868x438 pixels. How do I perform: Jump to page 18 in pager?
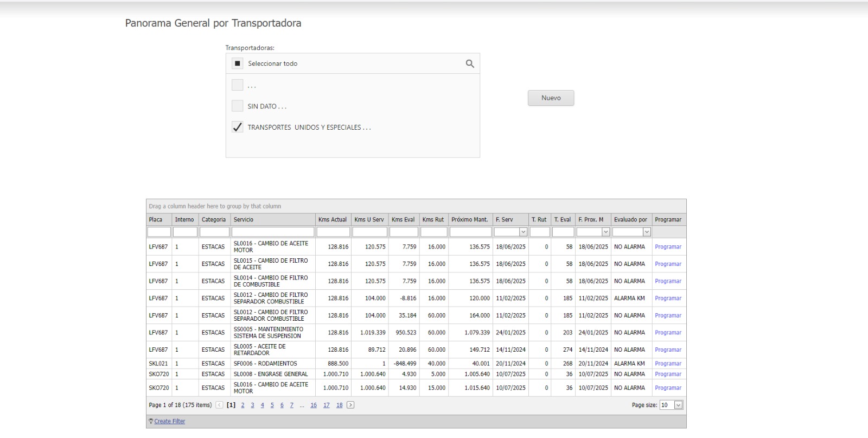[339, 405]
